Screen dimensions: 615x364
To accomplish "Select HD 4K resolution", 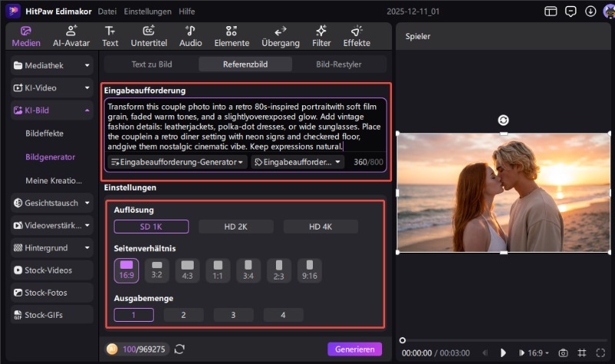I will (x=321, y=227).
